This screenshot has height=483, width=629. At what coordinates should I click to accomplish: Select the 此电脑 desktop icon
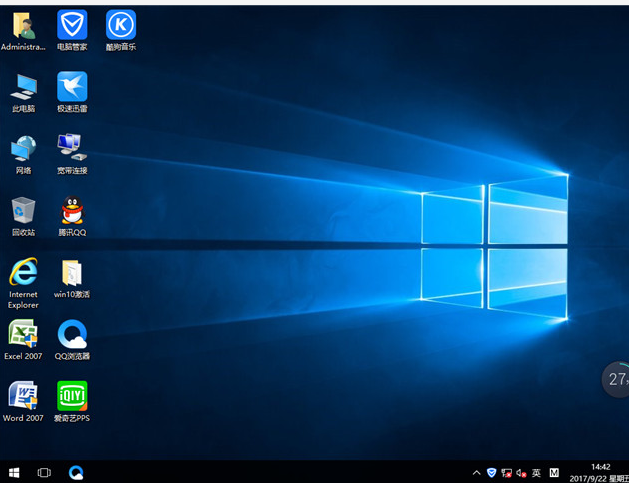click(23, 88)
